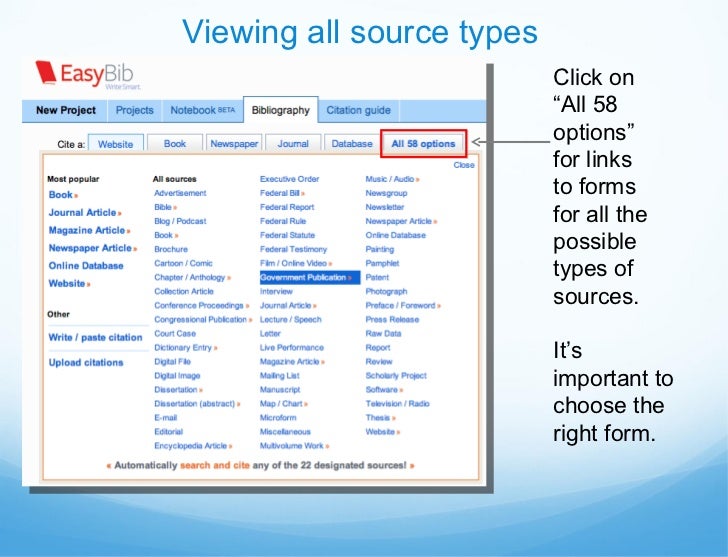Select Interview source type
This screenshot has height=557, width=728.
tap(276, 291)
